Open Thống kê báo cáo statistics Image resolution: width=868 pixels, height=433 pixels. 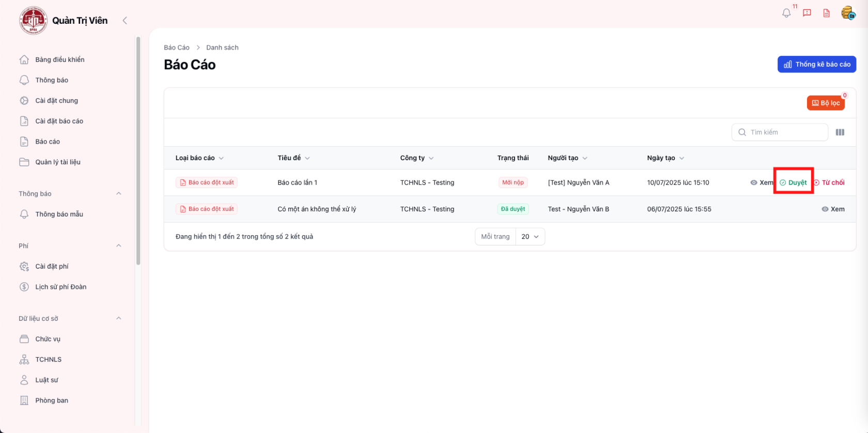point(816,65)
